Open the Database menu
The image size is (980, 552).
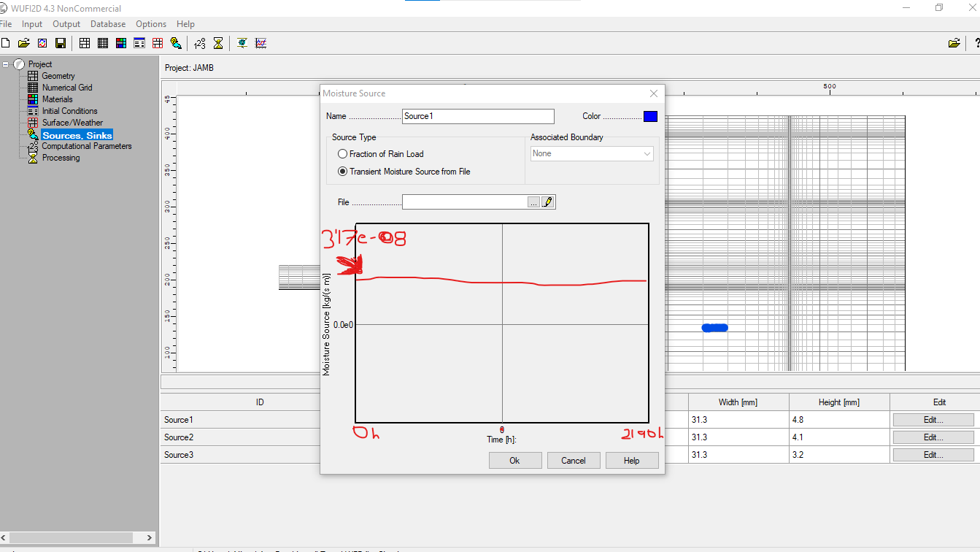[x=108, y=24]
